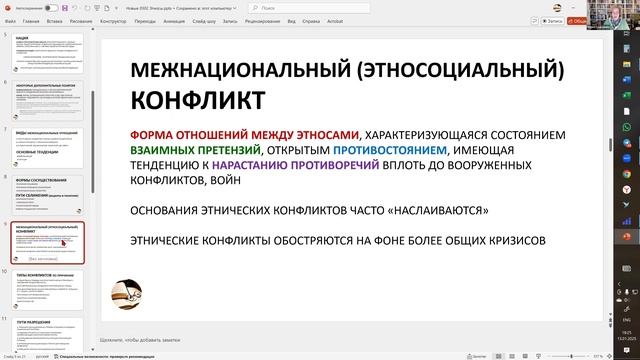Expand the file name save-location dropdown

pyautogui.click(x=235, y=8)
